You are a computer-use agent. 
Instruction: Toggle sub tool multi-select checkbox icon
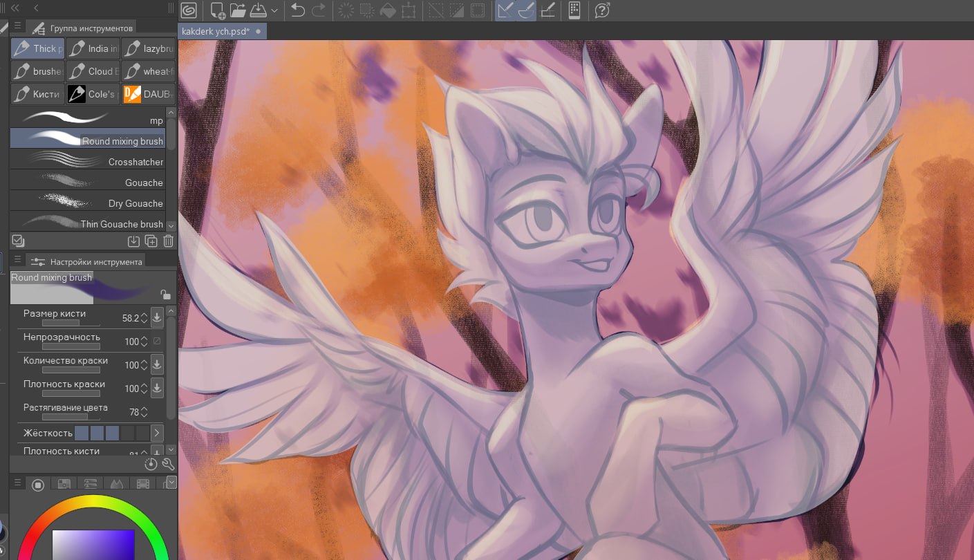click(x=18, y=241)
